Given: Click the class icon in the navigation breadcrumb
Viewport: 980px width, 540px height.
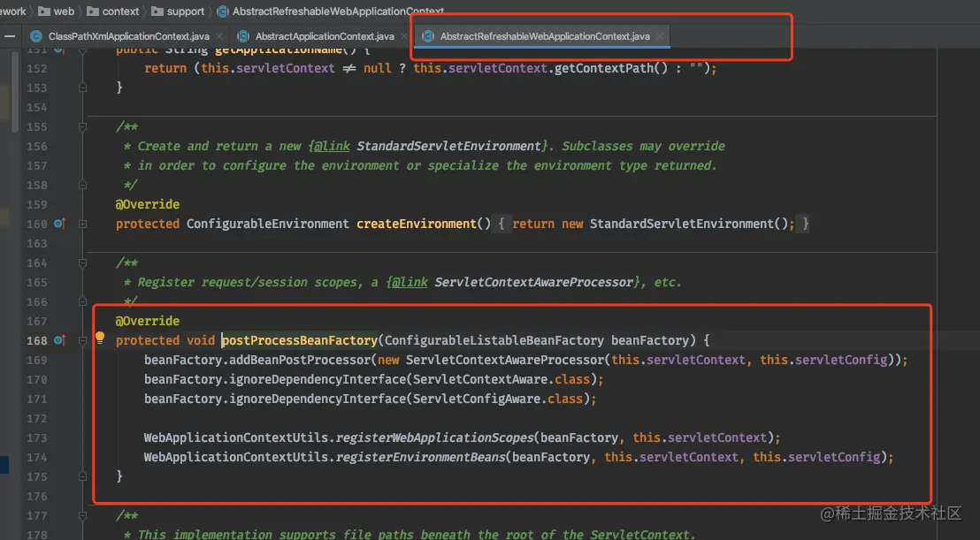Looking at the screenshot, I should tap(223, 11).
